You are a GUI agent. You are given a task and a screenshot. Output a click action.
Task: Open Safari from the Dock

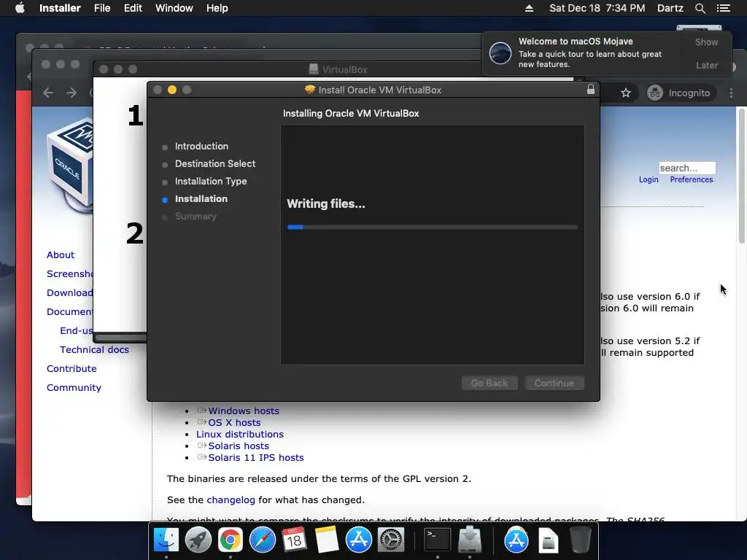[263, 540]
